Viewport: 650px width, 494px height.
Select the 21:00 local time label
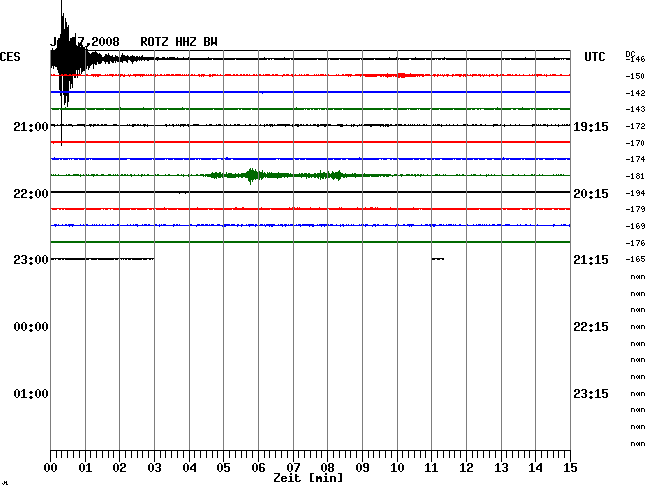tap(31, 126)
